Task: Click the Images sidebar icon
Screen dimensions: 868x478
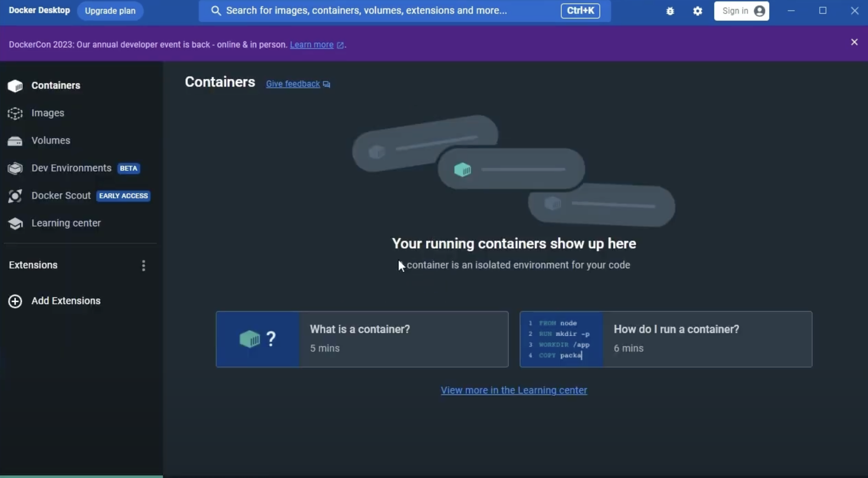Action: point(15,113)
